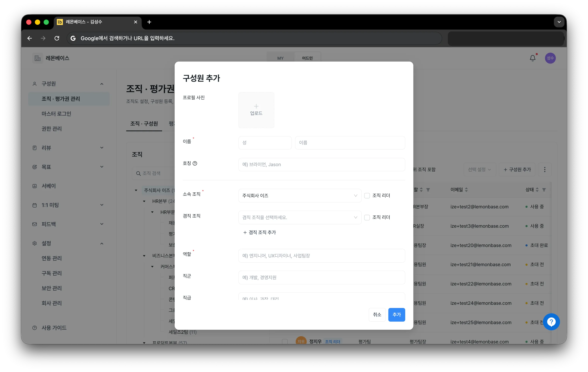This screenshot has height=372, width=588.
Task: Check 조직 리더 for 소속 조직
Action: click(x=367, y=195)
